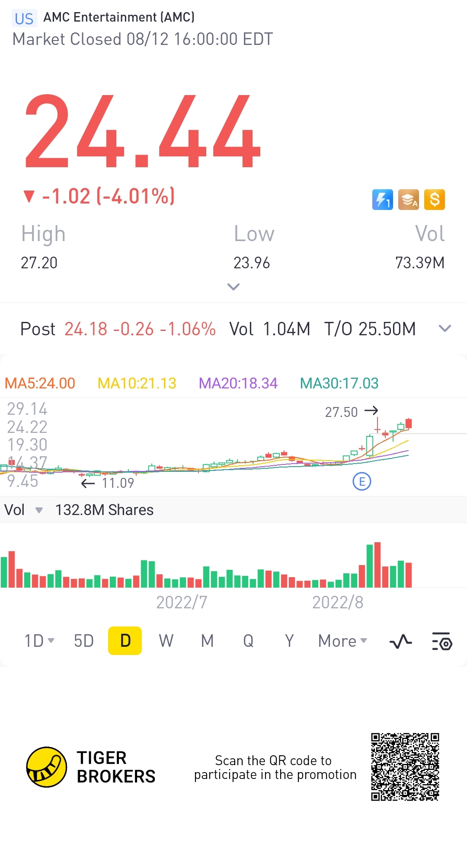Tap Market Closed 08/12 status line

point(143,39)
